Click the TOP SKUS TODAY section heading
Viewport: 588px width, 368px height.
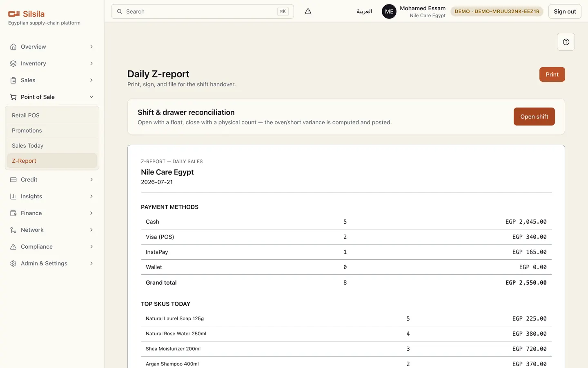coord(165,304)
